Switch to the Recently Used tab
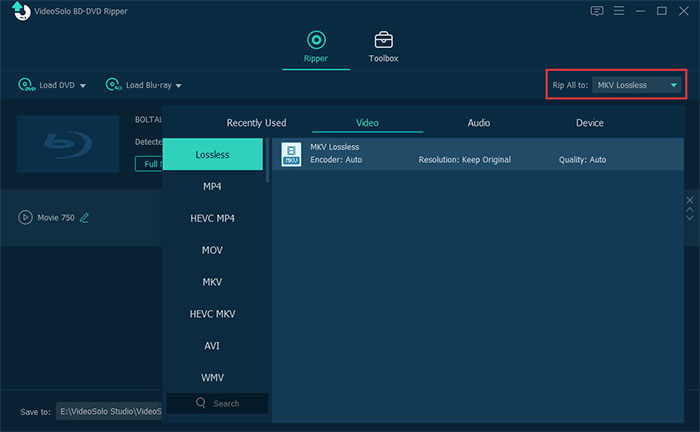The height and width of the screenshot is (432, 700). click(256, 123)
